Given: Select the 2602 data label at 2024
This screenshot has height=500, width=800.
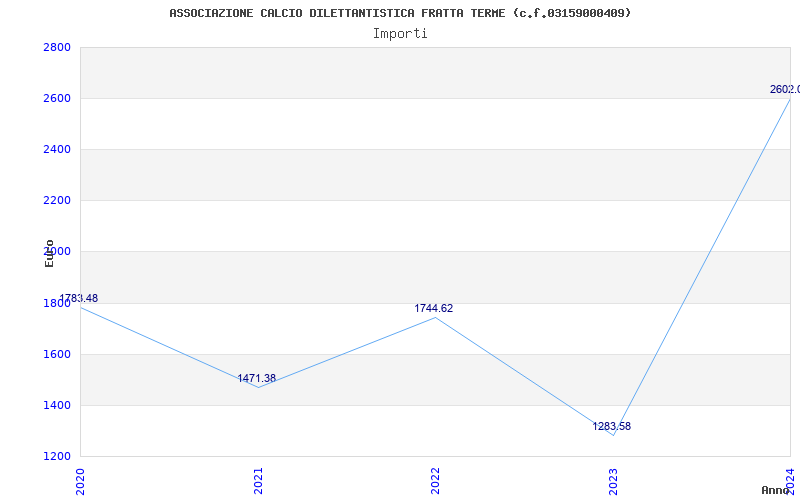Looking at the screenshot, I should tap(785, 90).
